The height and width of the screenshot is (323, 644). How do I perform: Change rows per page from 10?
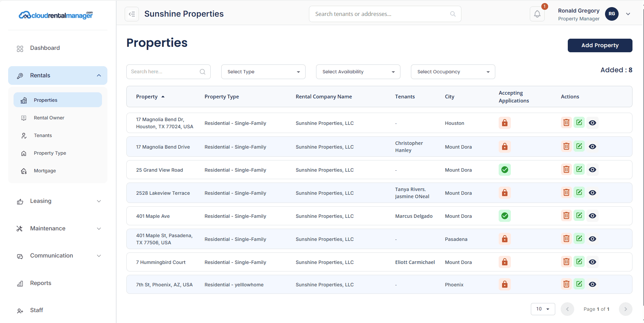point(543,309)
